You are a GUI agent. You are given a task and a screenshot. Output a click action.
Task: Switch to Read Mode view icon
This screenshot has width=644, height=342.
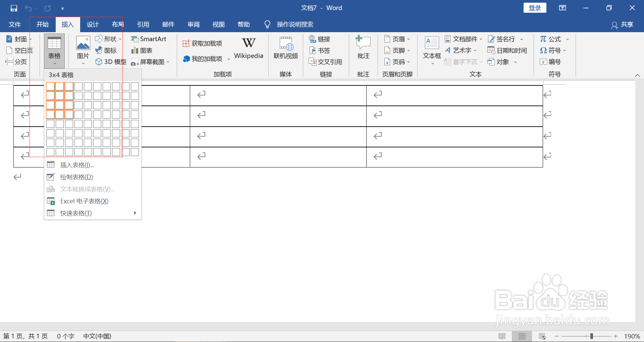pyautogui.click(x=502, y=336)
